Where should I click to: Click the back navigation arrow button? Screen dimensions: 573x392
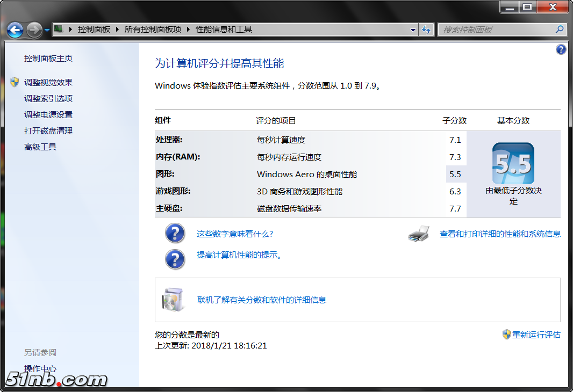click(x=15, y=30)
